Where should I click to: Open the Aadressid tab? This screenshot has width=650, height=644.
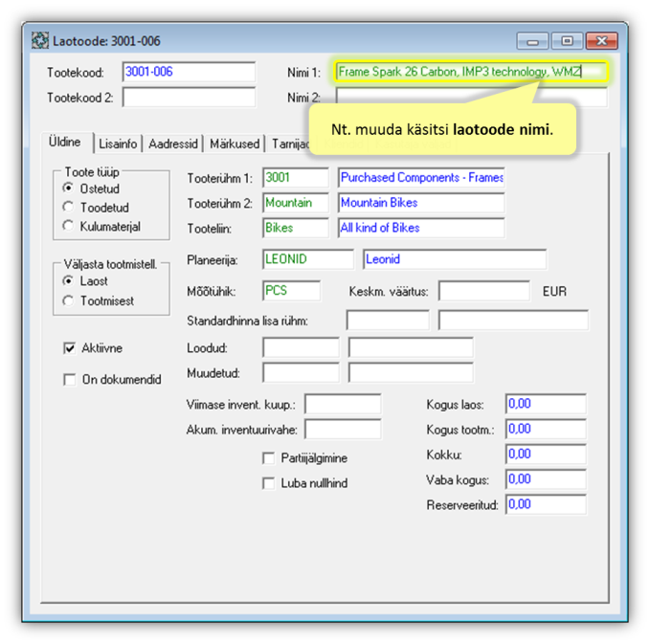point(173,144)
